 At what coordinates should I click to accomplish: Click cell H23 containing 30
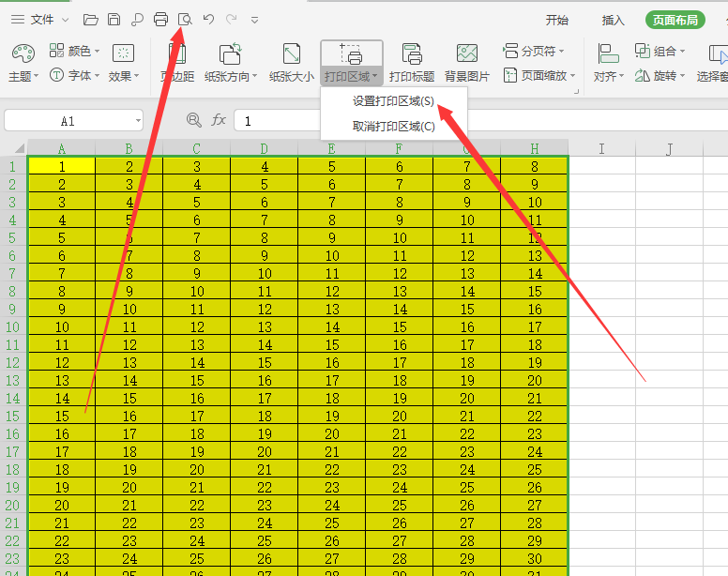tap(535, 558)
